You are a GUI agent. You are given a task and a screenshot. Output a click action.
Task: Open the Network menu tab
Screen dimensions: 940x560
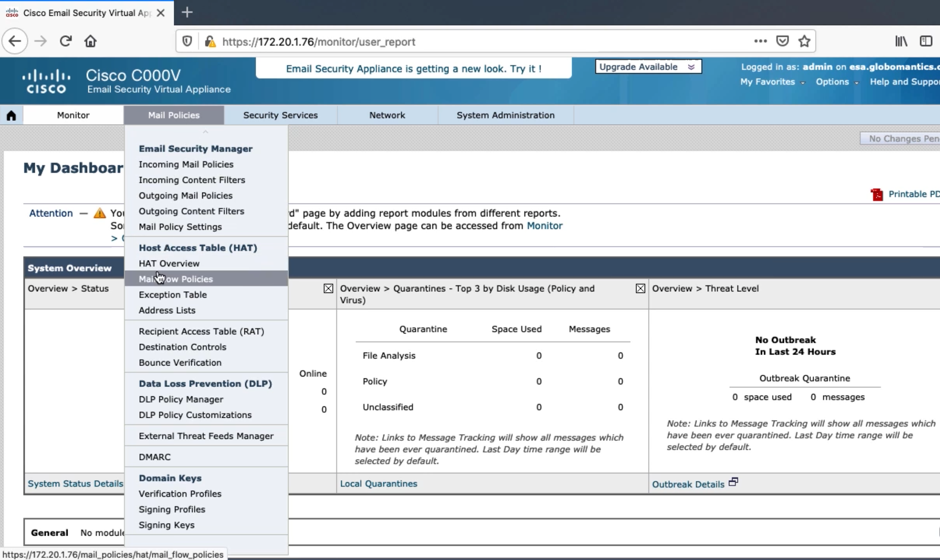click(387, 115)
